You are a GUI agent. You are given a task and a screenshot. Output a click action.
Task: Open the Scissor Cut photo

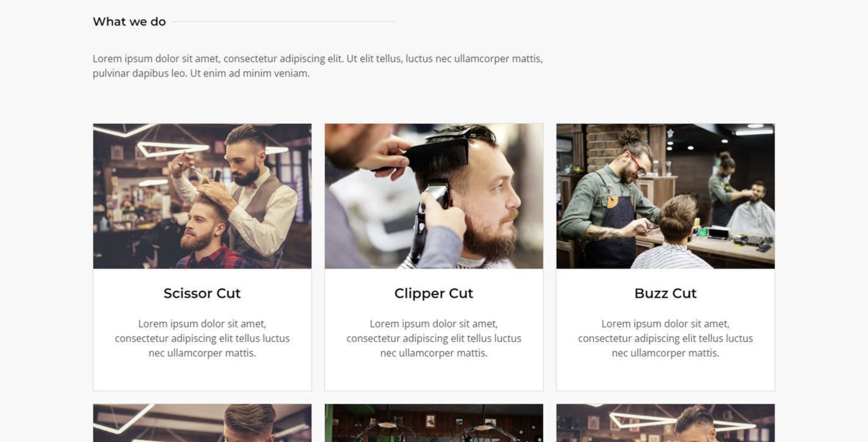click(x=202, y=196)
